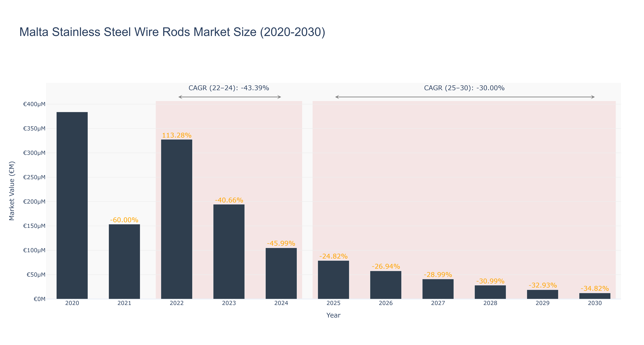Click the '-45.99%' growth label

281,243
